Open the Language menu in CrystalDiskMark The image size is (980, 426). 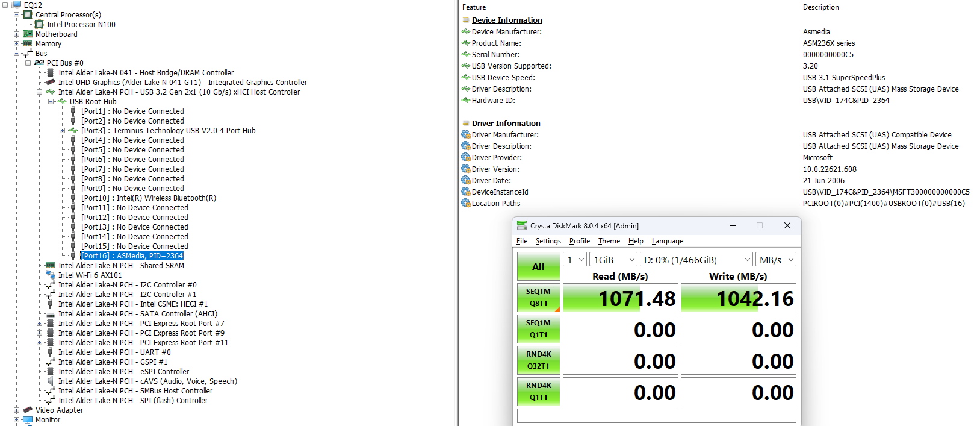[x=668, y=241]
